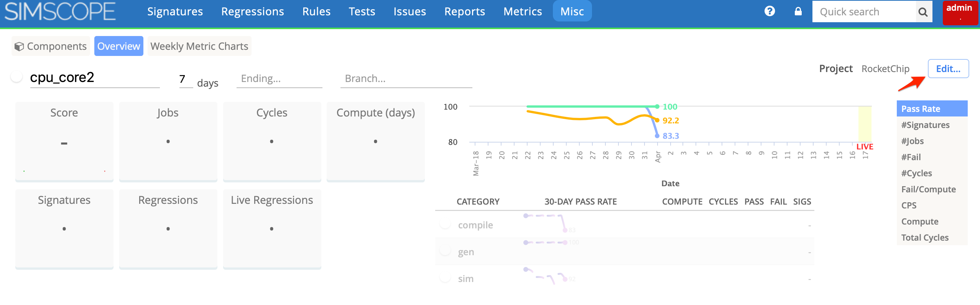Click the sim category row label
This screenshot has width=980, height=305.
465,279
